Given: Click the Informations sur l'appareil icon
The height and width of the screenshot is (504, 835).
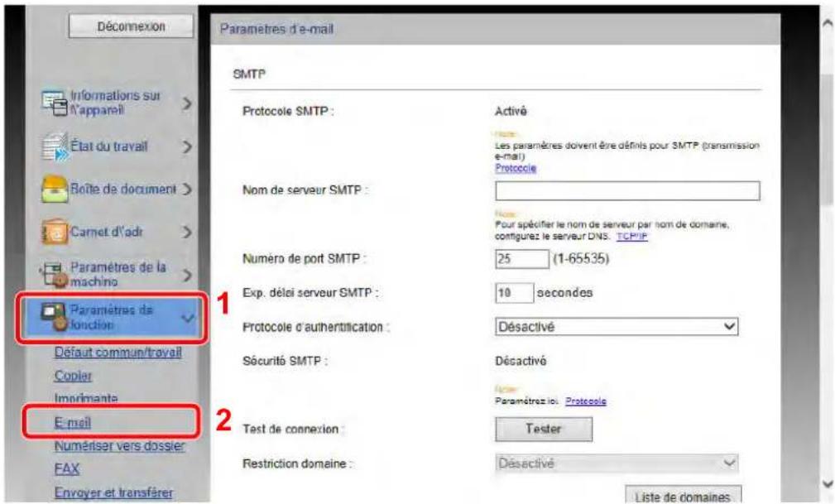Looking at the screenshot, I should tap(55, 103).
